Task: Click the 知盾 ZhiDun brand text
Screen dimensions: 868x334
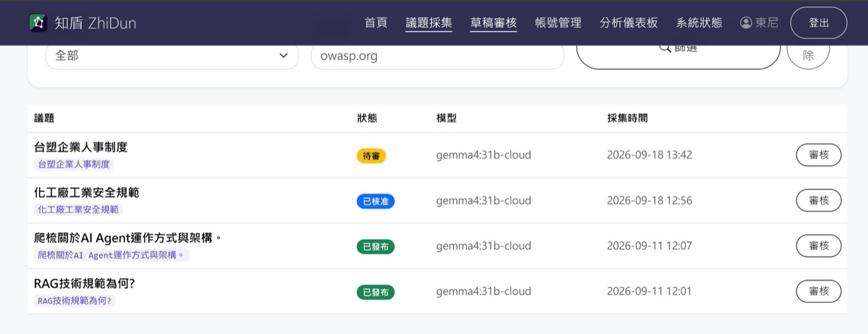Action: (x=95, y=23)
